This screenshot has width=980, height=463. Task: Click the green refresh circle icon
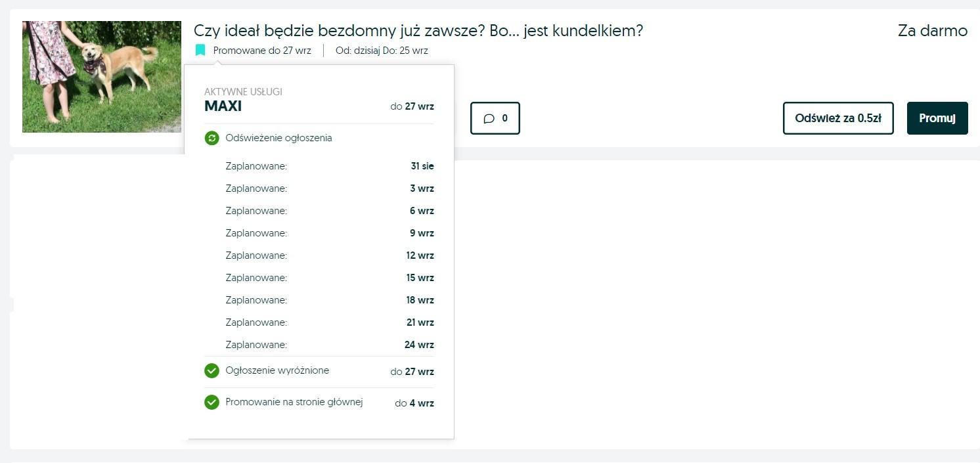[x=212, y=138]
